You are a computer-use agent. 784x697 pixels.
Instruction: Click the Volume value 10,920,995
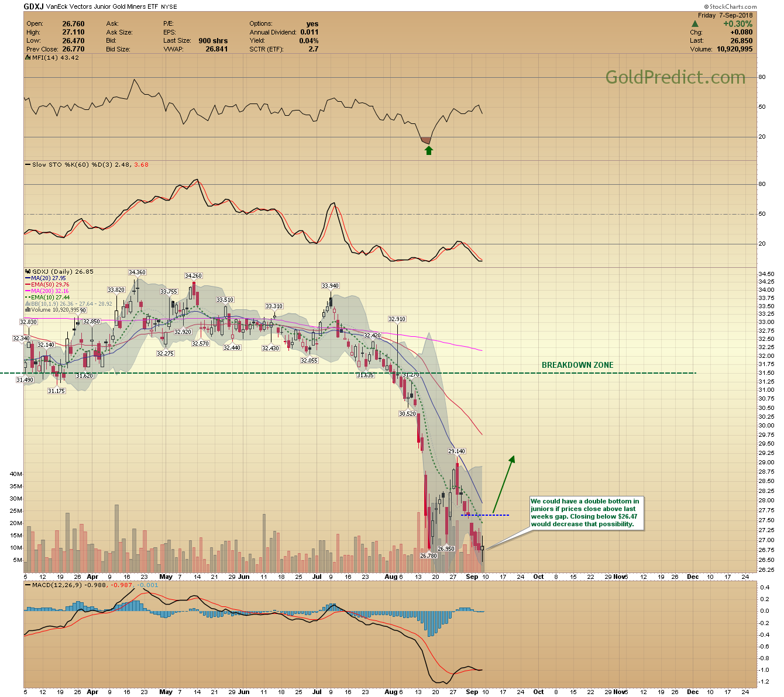(734, 49)
